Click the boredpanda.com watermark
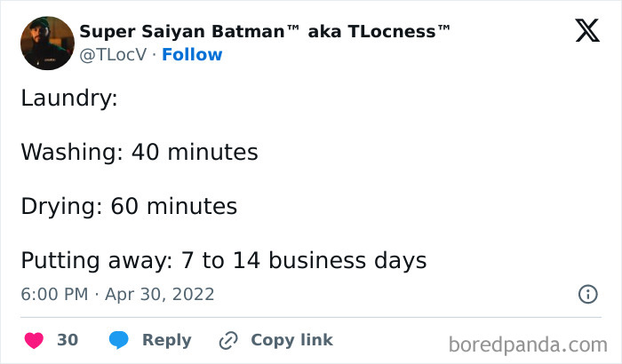The width and height of the screenshot is (622, 364). tap(528, 344)
